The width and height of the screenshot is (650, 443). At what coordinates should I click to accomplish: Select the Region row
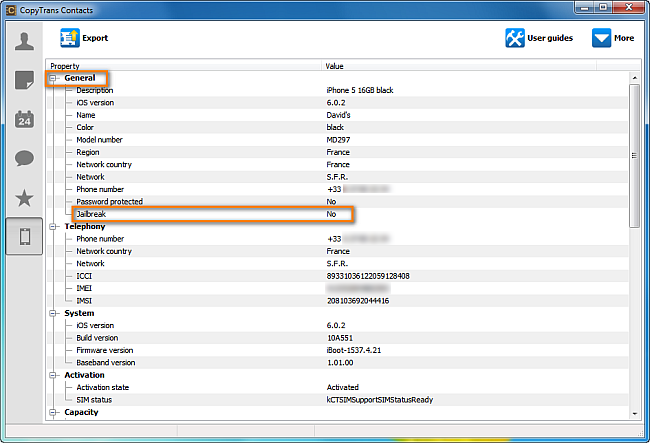coord(338,152)
